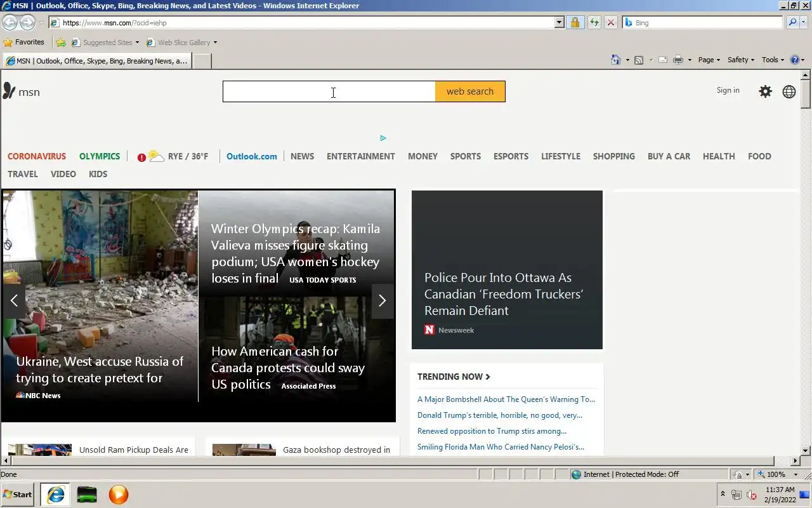Viewport: 812px width, 508px height.
Task: Click the network tray icon
Action: (737, 495)
